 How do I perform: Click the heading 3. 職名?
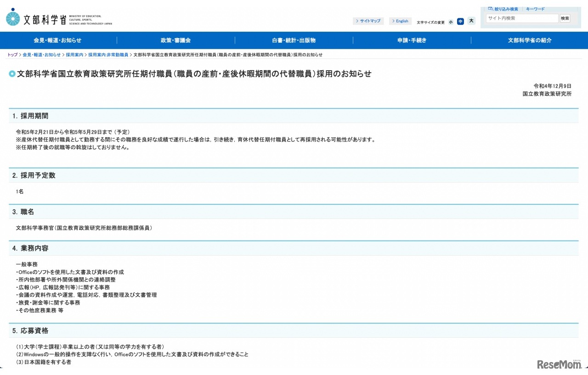(23, 212)
